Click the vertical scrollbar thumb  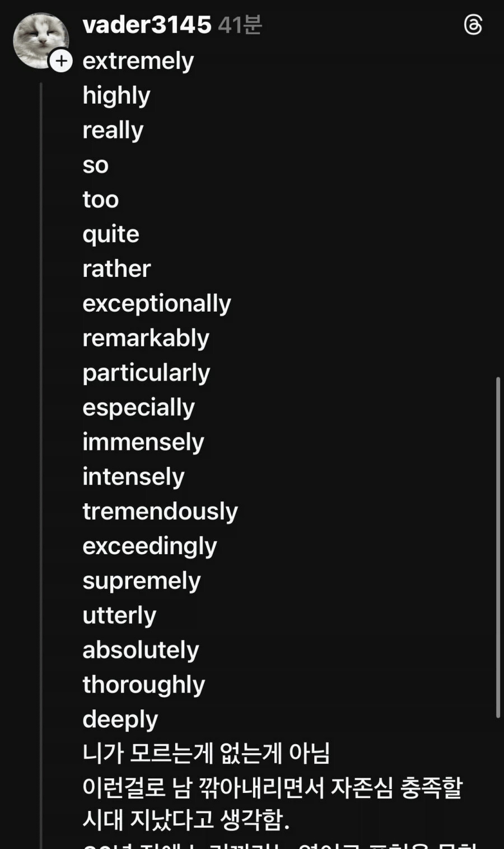click(498, 546)
